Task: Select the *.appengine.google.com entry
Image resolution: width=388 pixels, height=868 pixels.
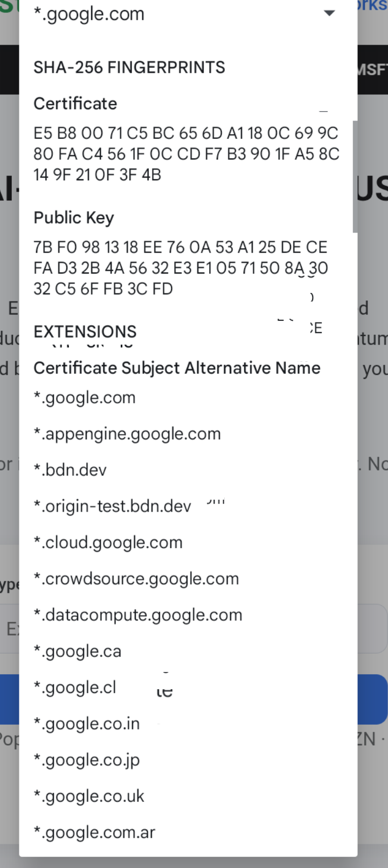Action: pyautogui.click(x=127, y=434)
